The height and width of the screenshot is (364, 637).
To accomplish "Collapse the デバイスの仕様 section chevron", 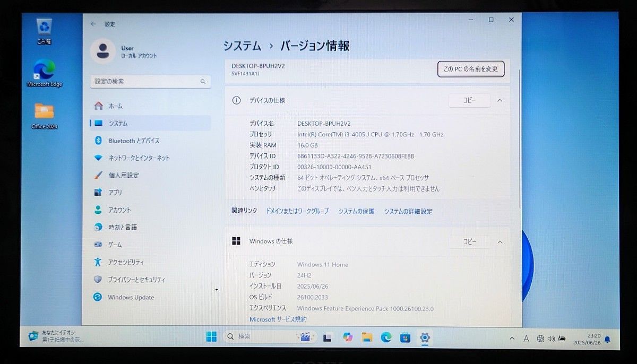I will [500, 100].
